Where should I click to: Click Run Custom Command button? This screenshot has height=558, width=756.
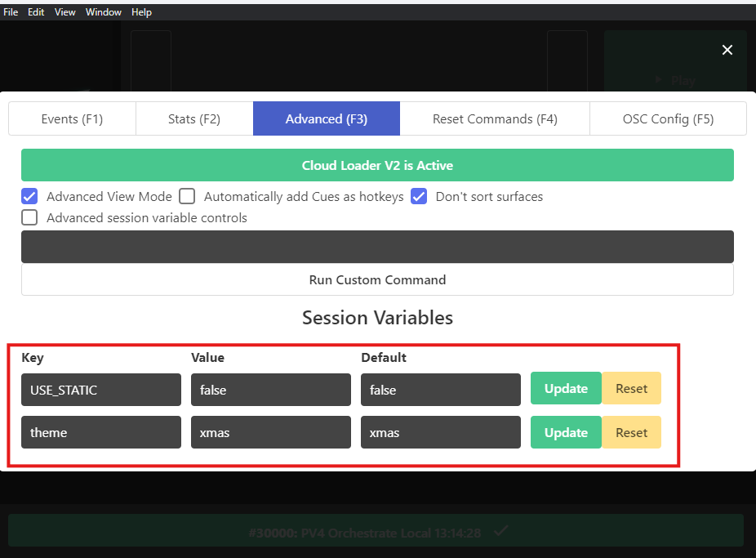[377, 279]
